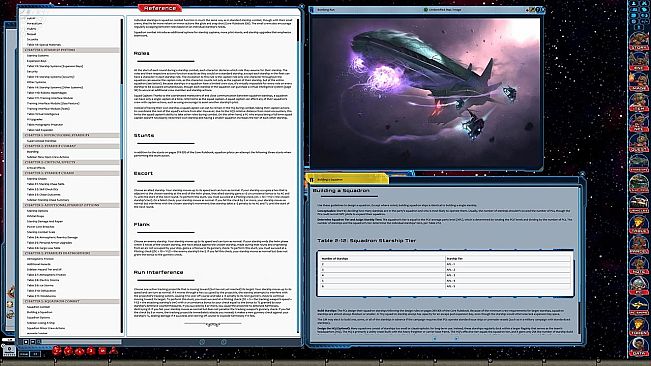
Task: Collapse Chapter 2: Additional Starship Options section
Action: point(71,205)
